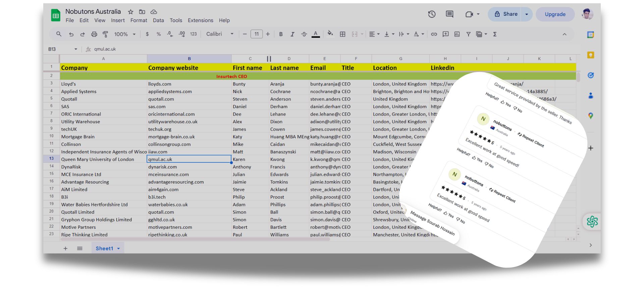Image resolution: width=644 pixels, height=289 pixels.
Task: Open Google Calendar in the side panel
Action: click(591, 34)
